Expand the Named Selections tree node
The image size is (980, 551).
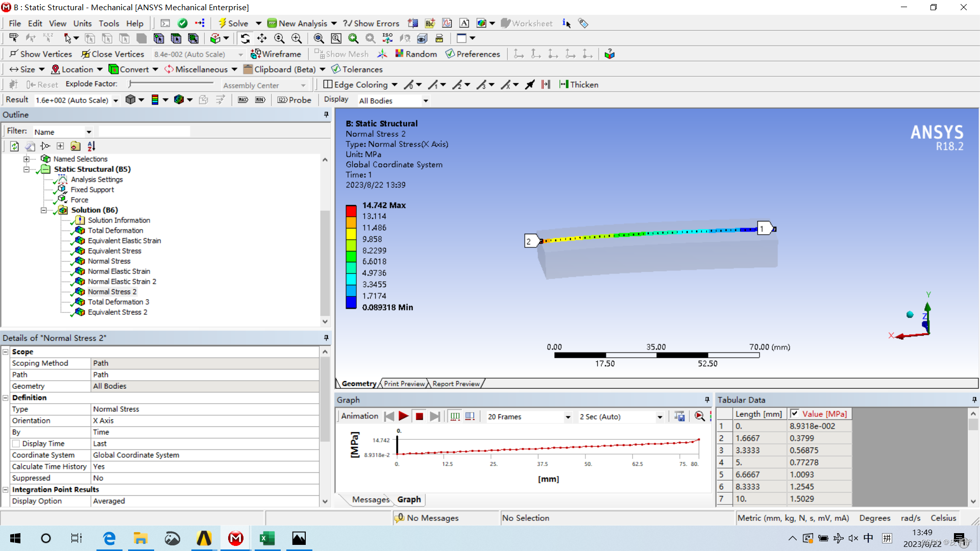(26, 159)
